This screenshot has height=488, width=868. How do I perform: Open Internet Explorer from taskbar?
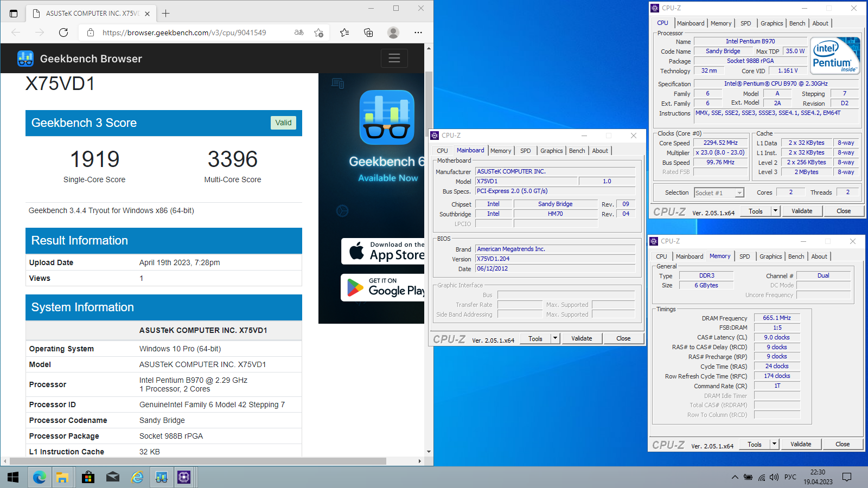pos(138,477)
